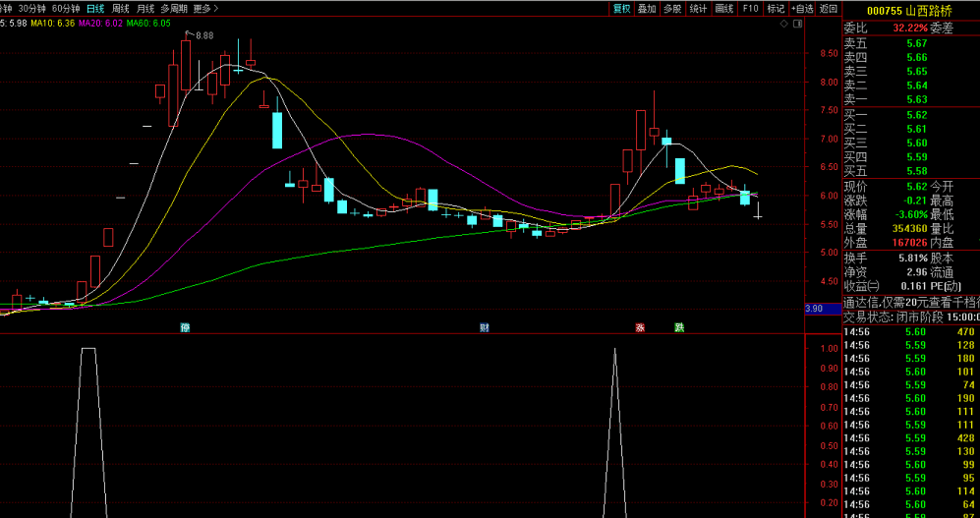Select the 买五 5.58 bid row
The image size is (980, 518).
click(911, 171)
